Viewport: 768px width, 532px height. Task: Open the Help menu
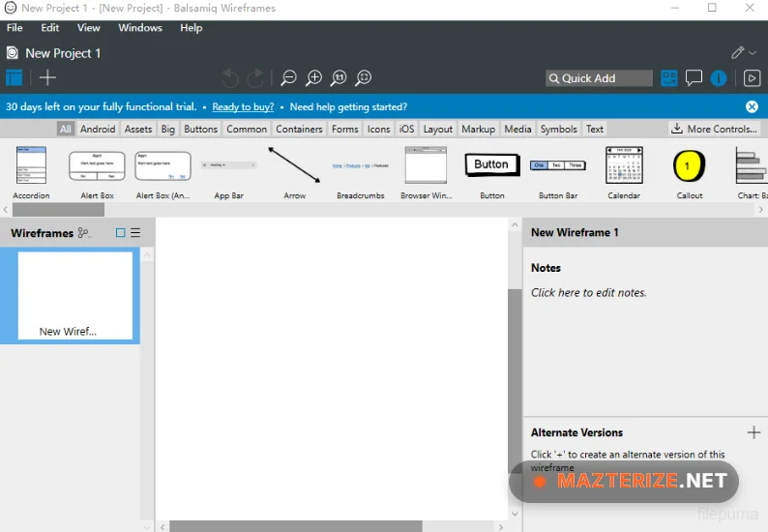[x=191, y=28]
